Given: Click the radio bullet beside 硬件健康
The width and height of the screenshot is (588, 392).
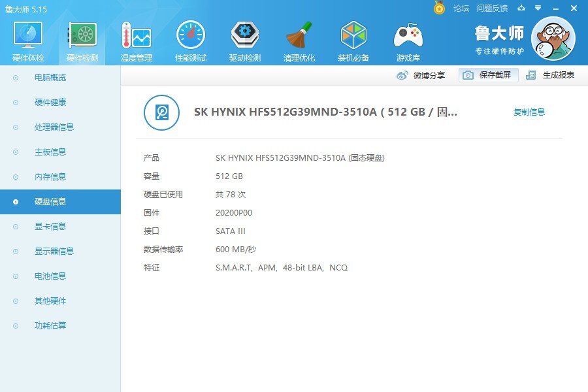Looking at the screenshot, I should coord(16,103).
